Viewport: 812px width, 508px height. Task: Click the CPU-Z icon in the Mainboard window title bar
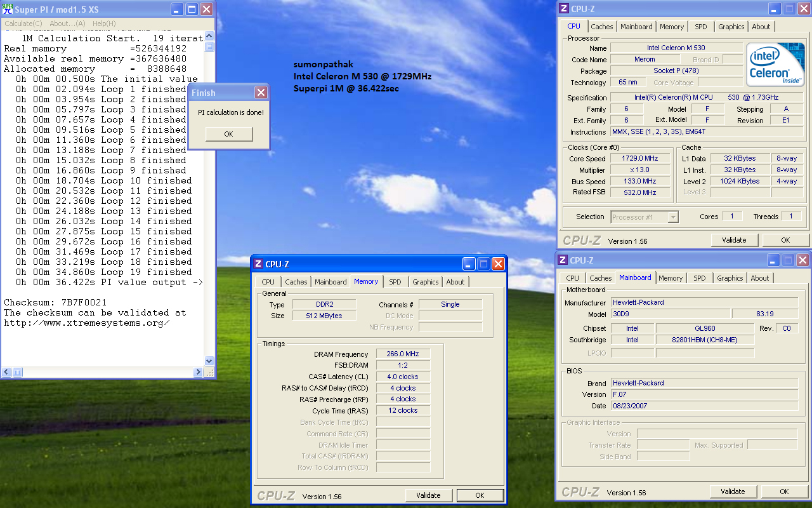tap(562, 260)
